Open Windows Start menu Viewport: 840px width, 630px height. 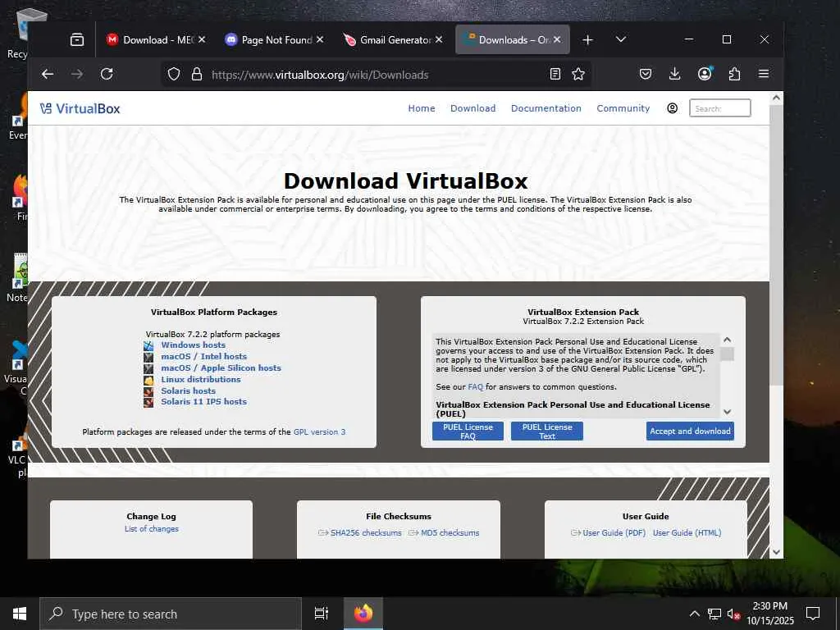click(x=20, y=614)
